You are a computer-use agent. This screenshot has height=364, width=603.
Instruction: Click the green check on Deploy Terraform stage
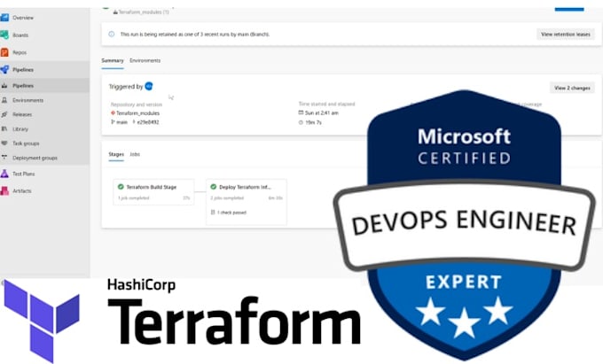214,187
